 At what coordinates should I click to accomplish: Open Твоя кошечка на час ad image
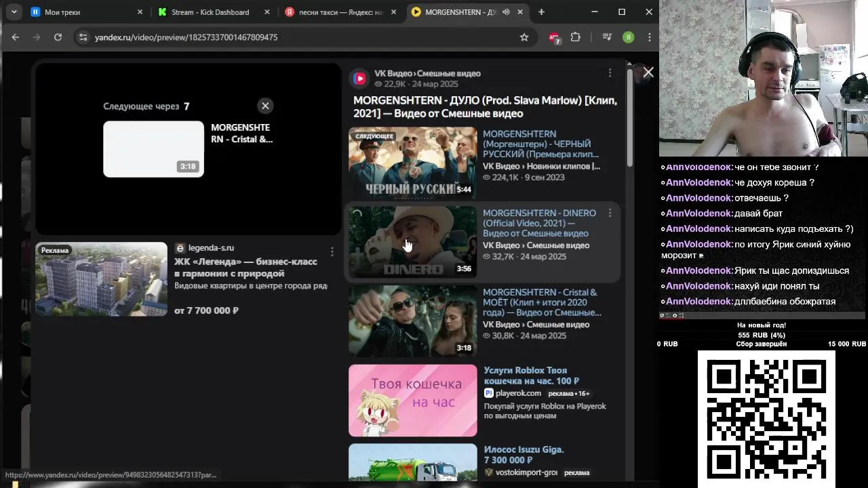412,401
